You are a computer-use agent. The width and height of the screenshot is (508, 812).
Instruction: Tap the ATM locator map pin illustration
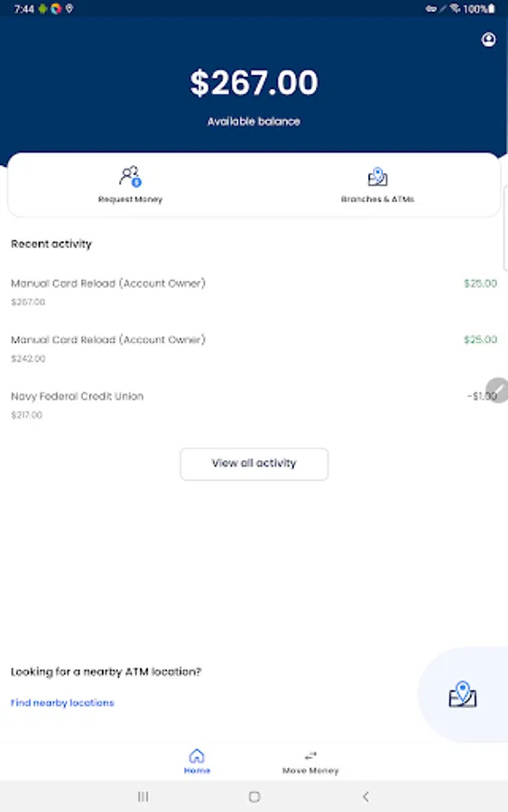(x=462, y=695)
